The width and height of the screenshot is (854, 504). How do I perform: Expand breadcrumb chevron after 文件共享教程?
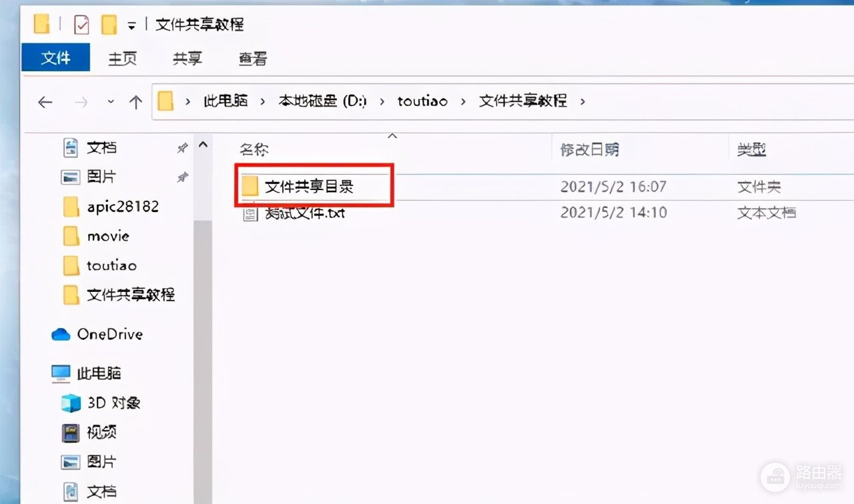coord(583,101)
